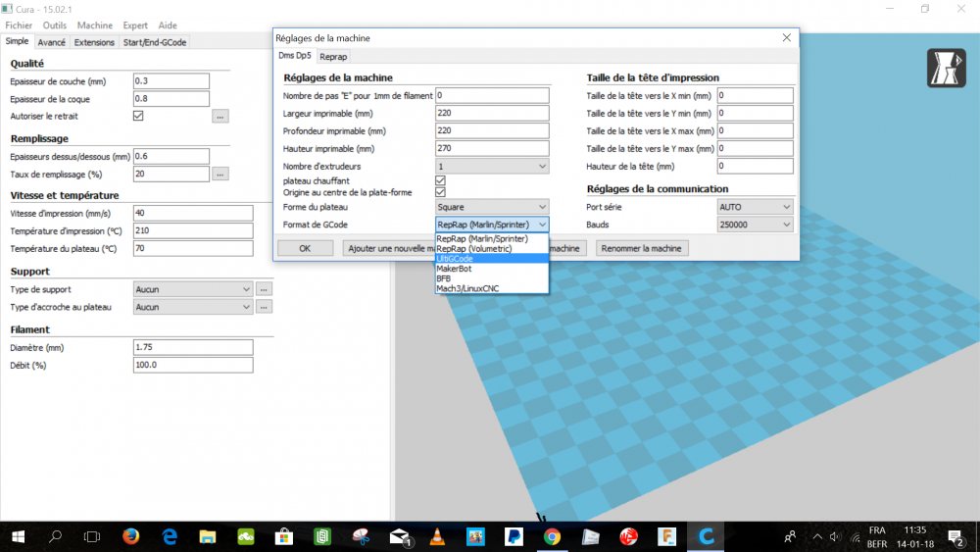Open the Action Center notifications icon
The width and height of the screenshot is (980, 552).
pyautogui.click(x=955, y=537)
